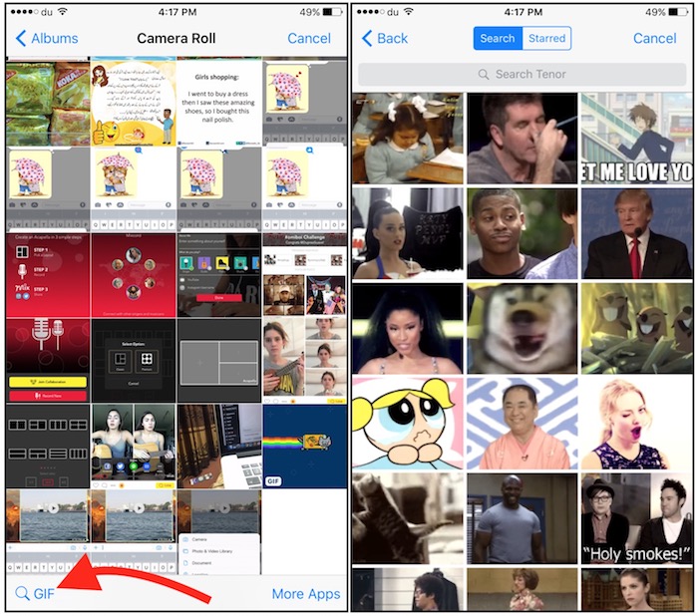This screenshot has width=698, height=616.
Task: Open More Apps
Action: 306,594
